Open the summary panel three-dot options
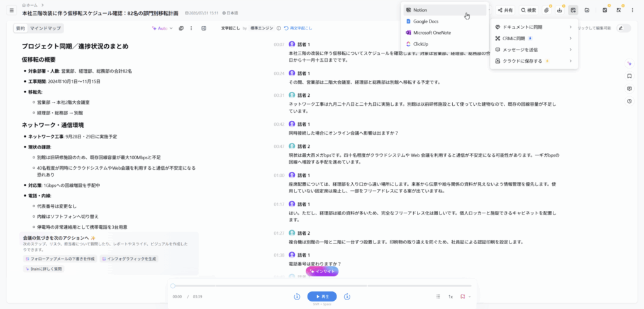The image size is (644, 309). coord(191,28)
